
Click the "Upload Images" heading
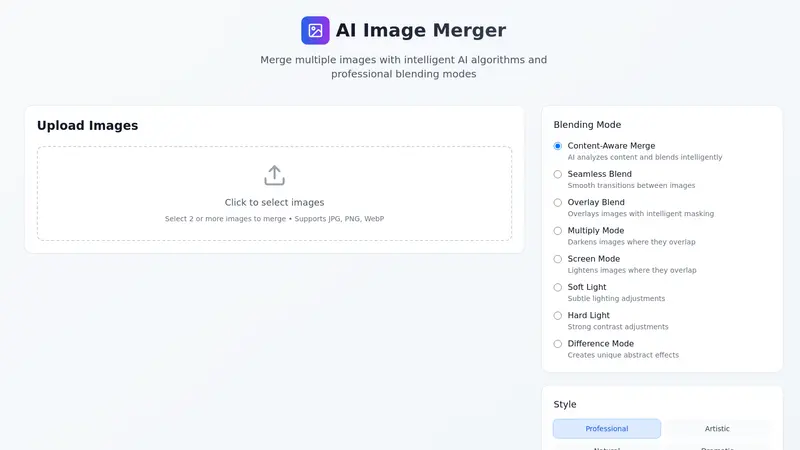[x=87, y=126]
